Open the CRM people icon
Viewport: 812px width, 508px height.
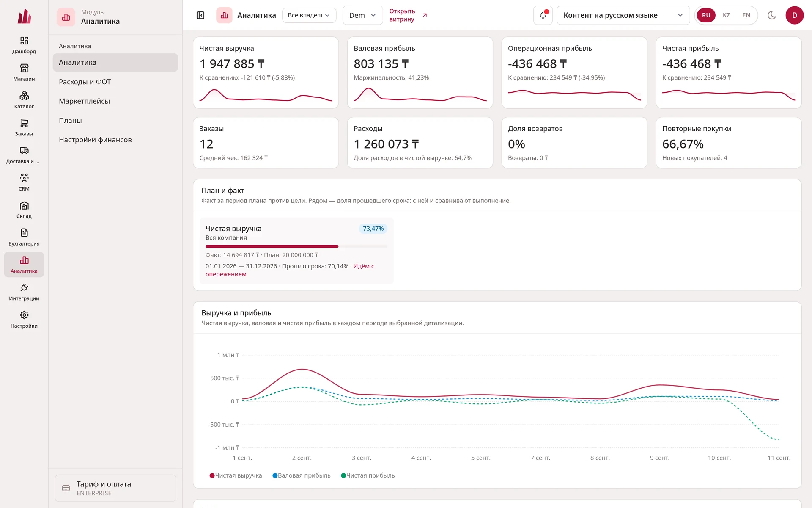pos(24,178)
